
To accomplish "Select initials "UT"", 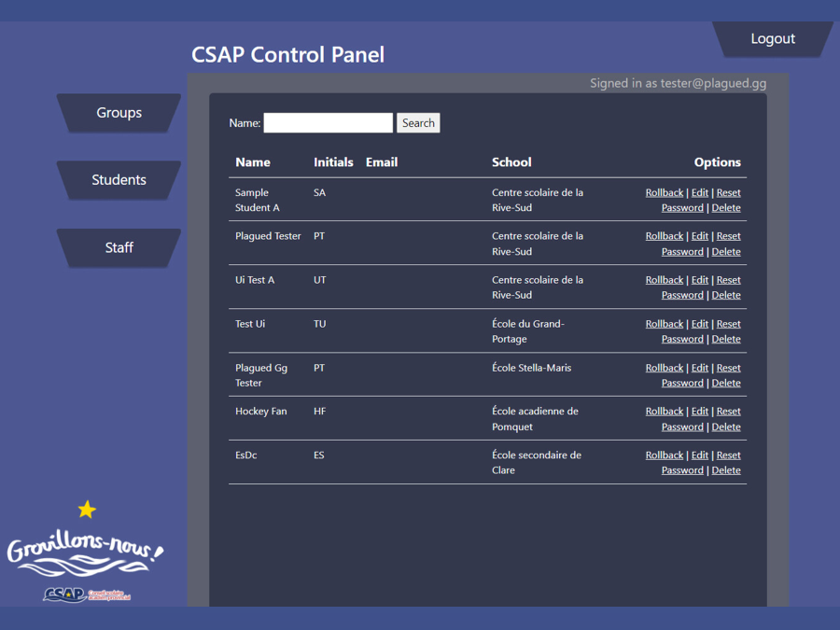I will point(320,280).
